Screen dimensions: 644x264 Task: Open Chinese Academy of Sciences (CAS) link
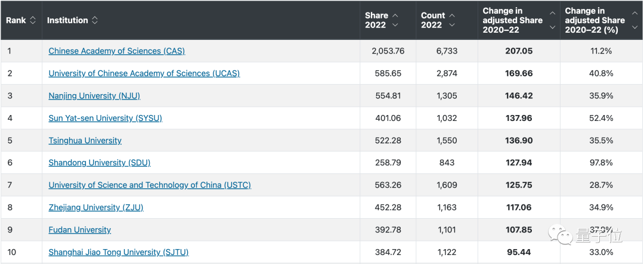coord(117,51)
